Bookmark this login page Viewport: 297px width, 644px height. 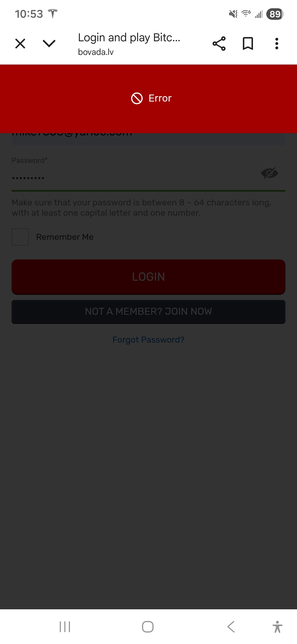click(x=248, y=44)
